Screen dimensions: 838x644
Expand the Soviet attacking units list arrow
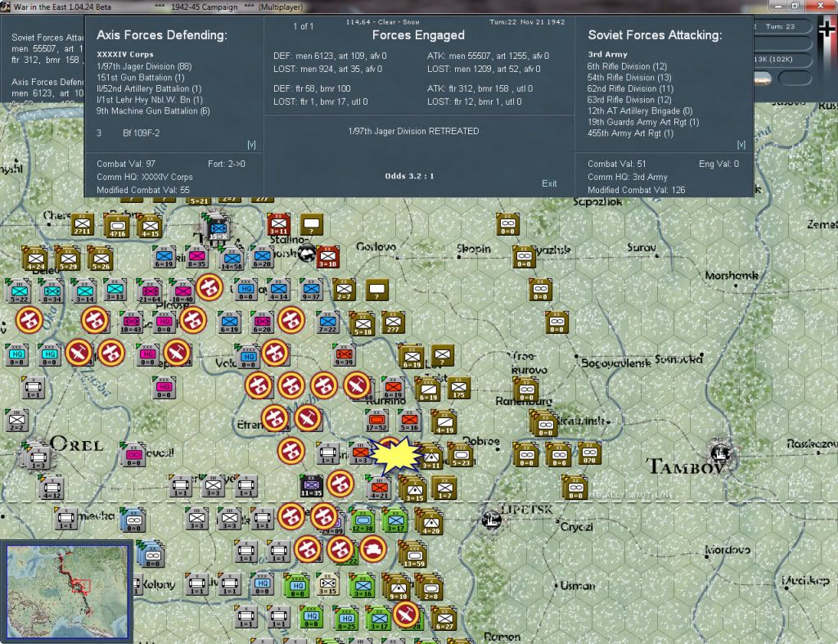[741, 145]
